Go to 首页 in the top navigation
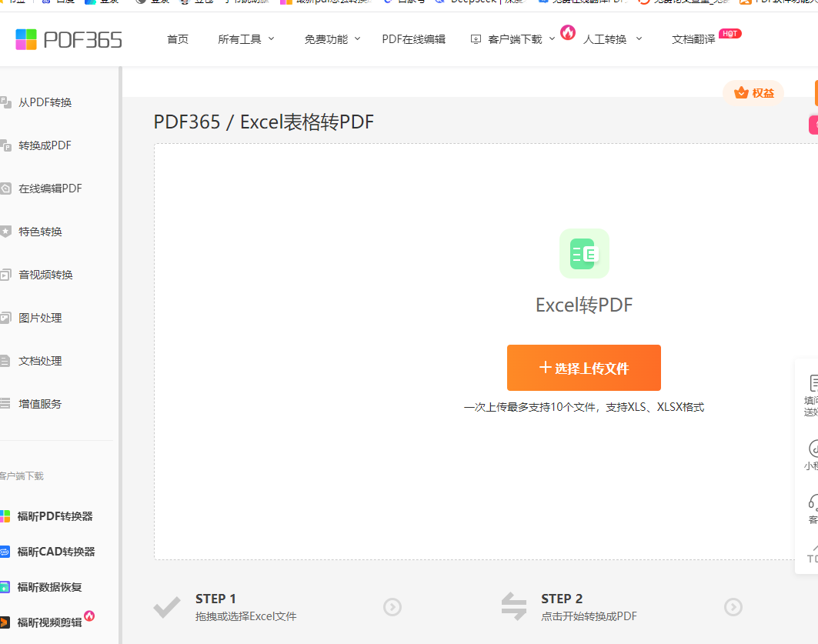 (x=177, y=39)
